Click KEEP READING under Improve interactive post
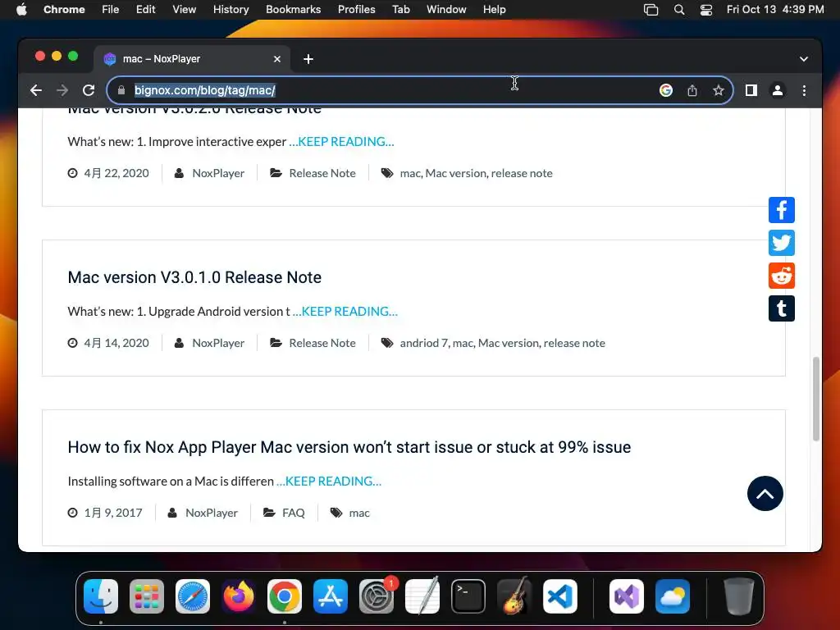 341,141
